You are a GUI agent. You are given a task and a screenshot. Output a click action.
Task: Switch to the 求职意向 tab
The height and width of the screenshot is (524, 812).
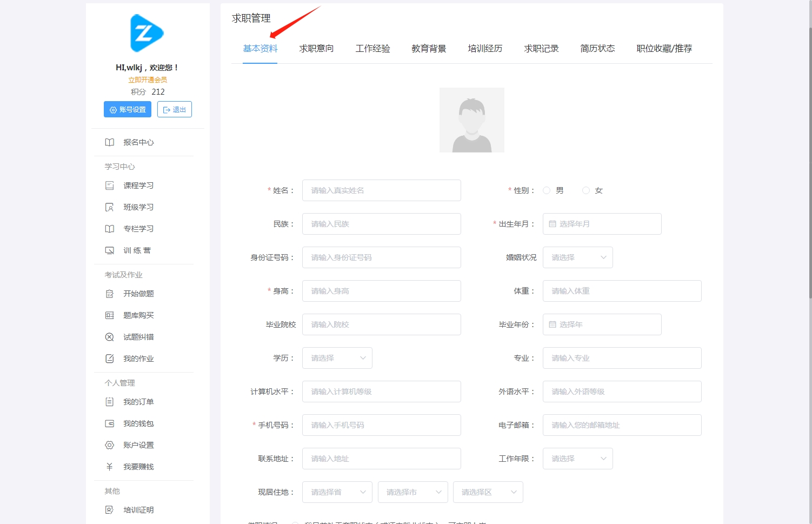point(317,49)
